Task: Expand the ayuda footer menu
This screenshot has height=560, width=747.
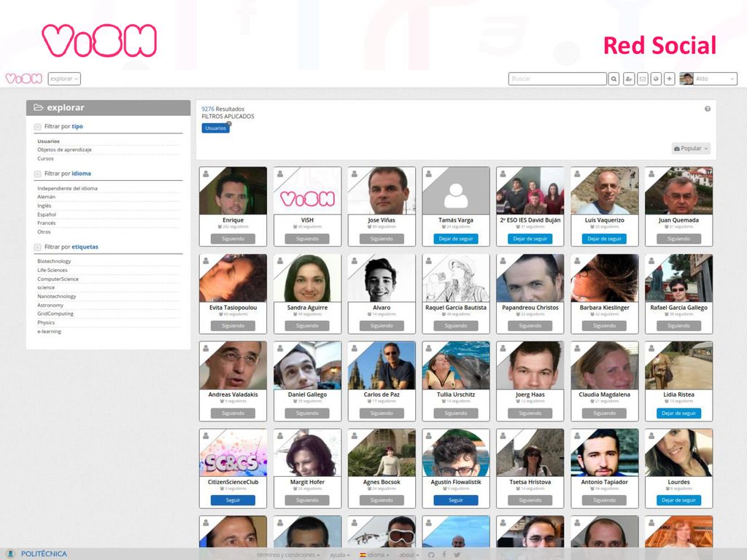Action: tap(340, 555)
